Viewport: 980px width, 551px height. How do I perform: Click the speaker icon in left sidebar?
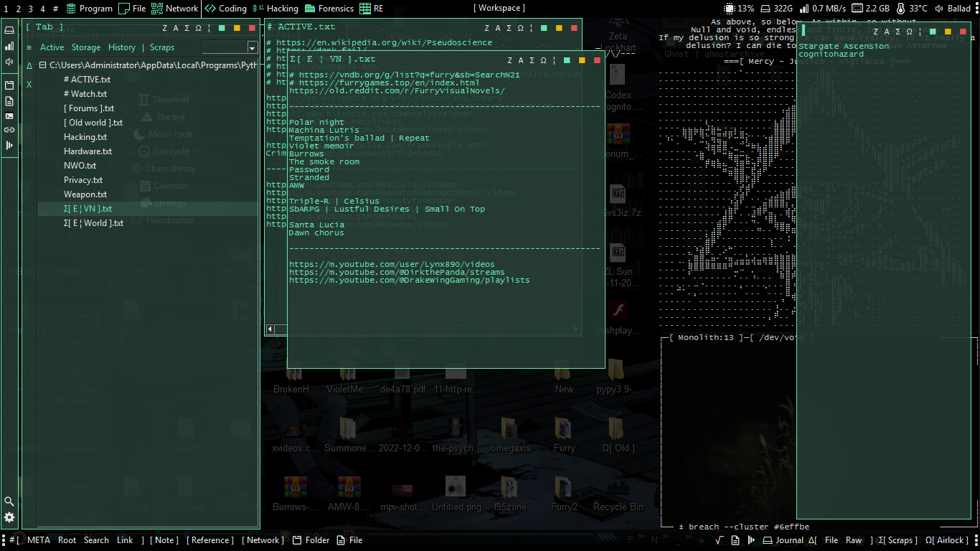9,62
